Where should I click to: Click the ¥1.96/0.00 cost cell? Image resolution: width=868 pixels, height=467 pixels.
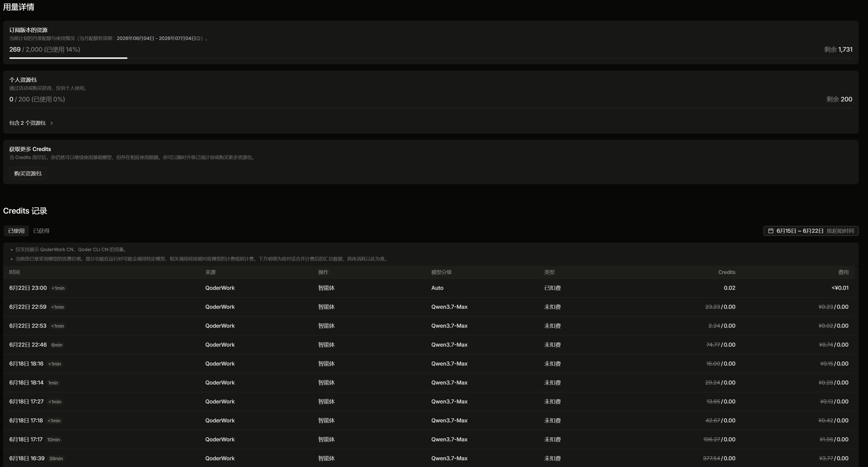point(834,439)
